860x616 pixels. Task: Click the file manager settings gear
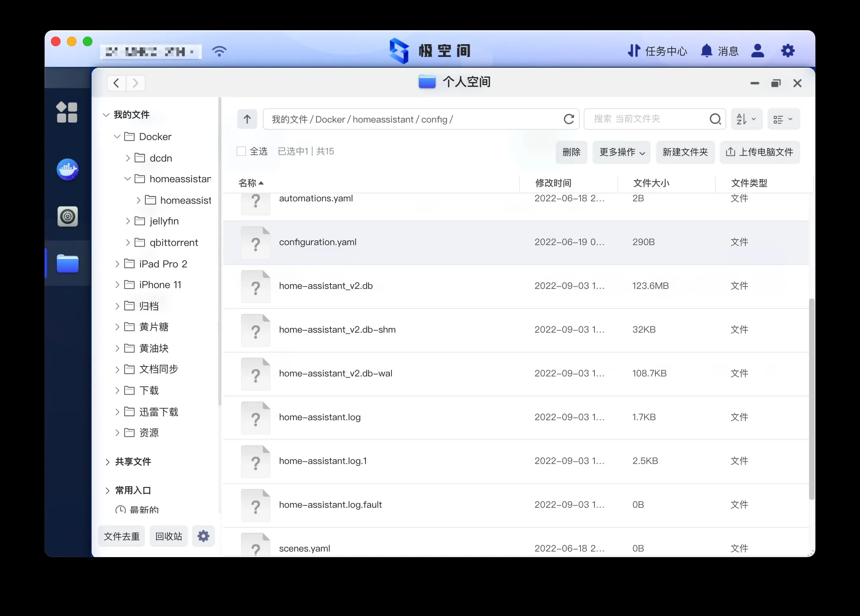coord(203,536)
